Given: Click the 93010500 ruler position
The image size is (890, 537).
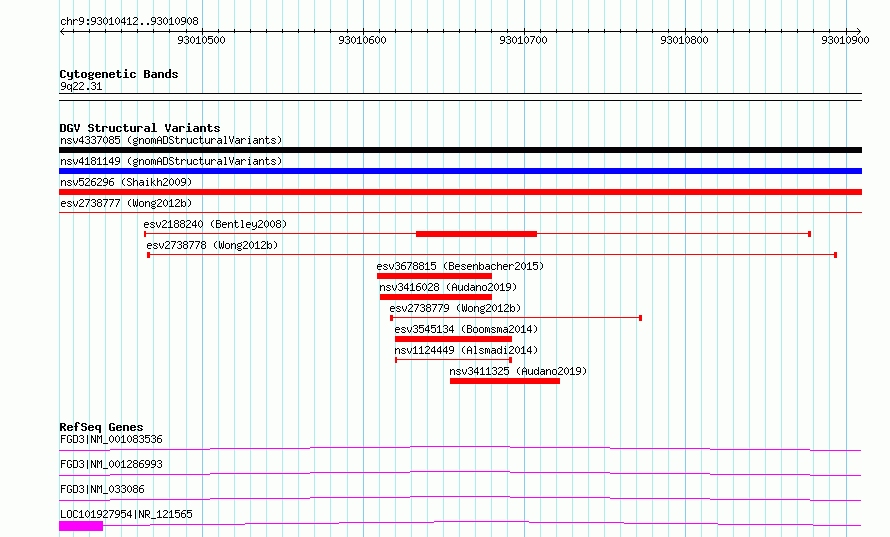Looking at the screenshot, I should tap(201, 40).
